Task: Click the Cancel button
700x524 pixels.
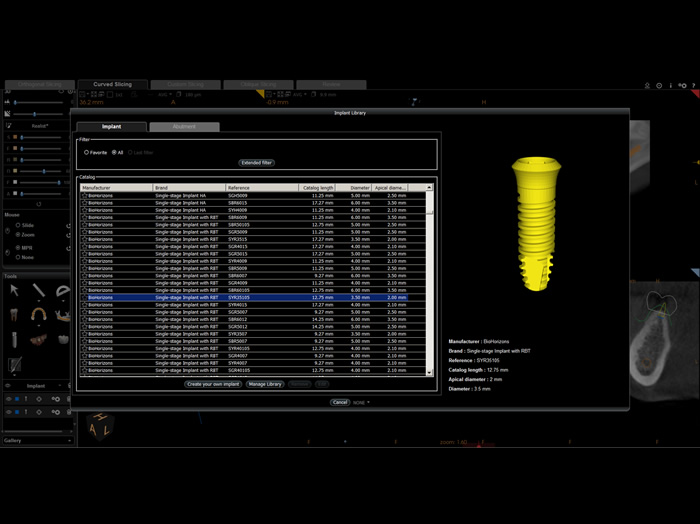Action: pyautogui.click(x=340, y=403)
